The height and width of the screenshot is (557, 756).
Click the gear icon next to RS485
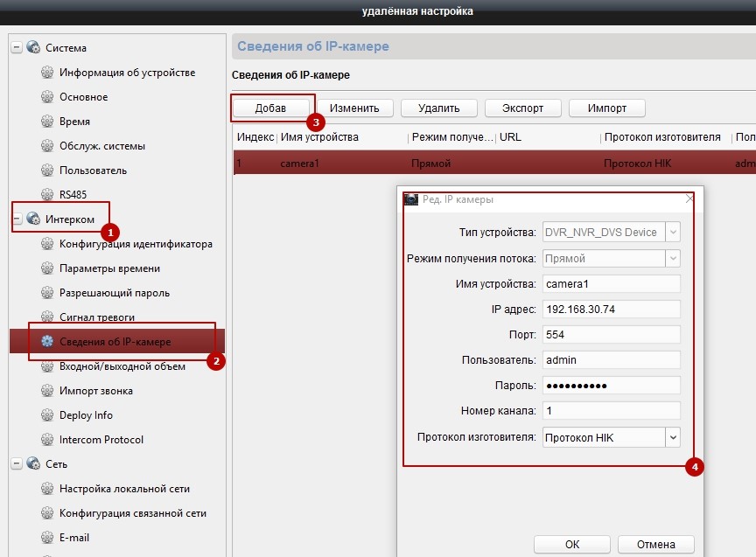47,195
